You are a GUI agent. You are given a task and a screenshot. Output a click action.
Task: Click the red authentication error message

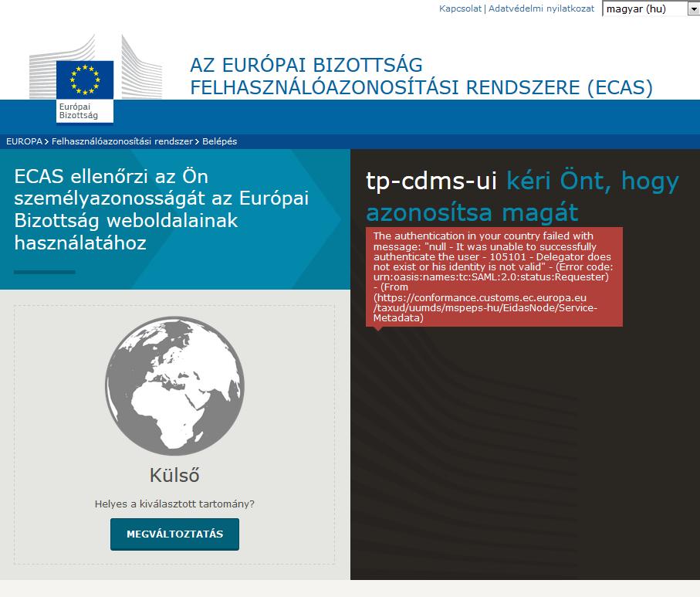(x=494, y=276)
